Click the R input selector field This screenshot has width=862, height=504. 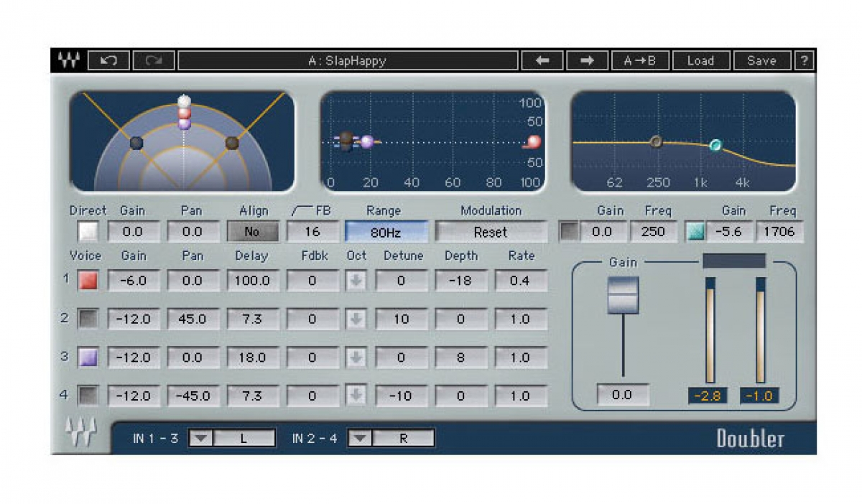[404, 438]
